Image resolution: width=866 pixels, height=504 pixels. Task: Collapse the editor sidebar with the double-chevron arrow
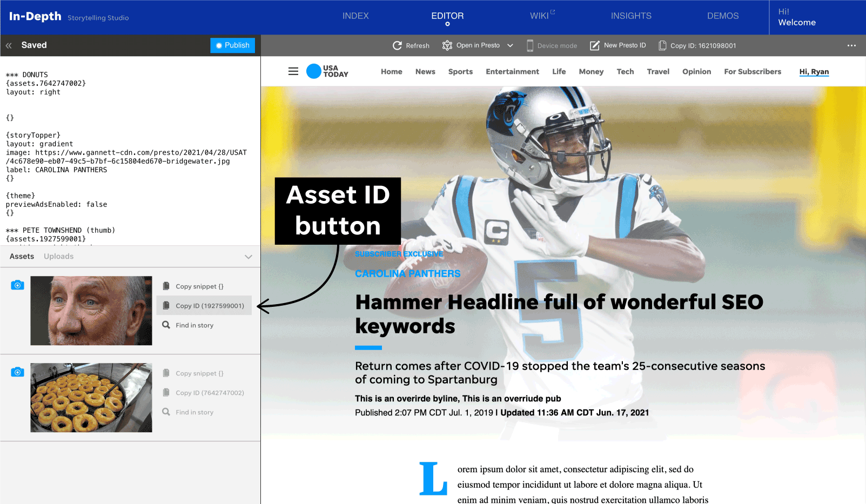[x=8, y=45]
